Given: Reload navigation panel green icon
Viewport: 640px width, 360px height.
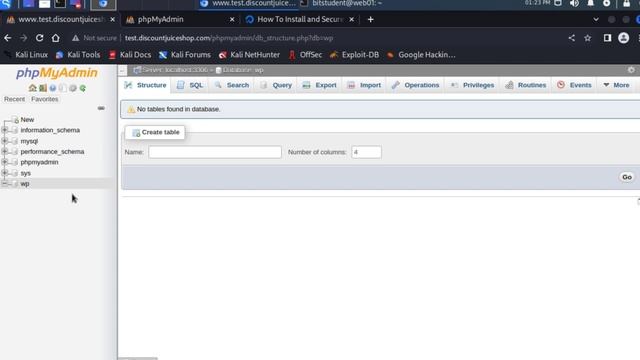Looking at the screenshot, I should (83, 88).
